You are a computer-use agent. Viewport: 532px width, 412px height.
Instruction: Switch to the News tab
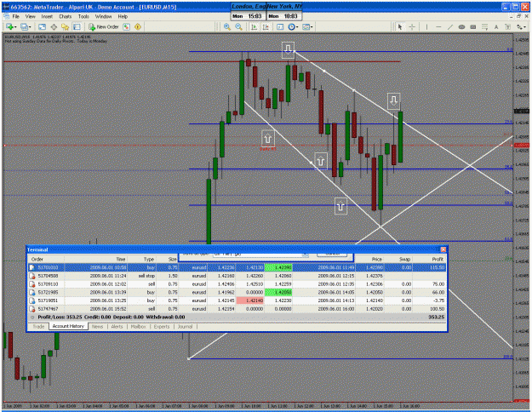[97, 327]
